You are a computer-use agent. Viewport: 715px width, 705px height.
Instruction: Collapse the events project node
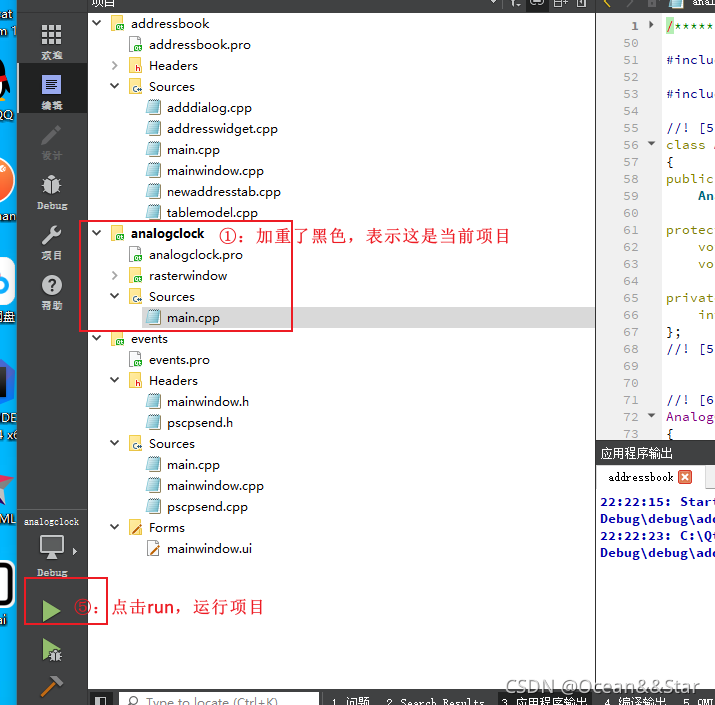97,338
